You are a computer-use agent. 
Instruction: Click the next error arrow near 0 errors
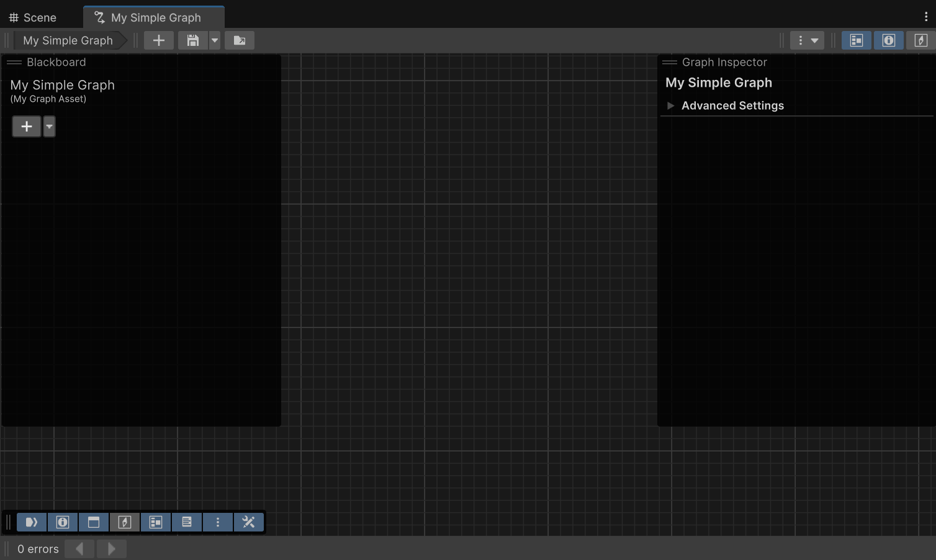point(111,548)
